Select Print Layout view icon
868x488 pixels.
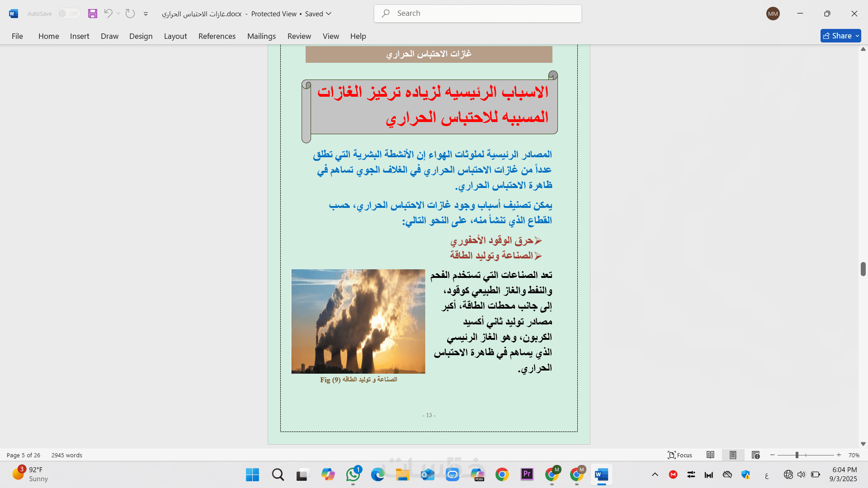pyautogui.click(x=733, y=455)
